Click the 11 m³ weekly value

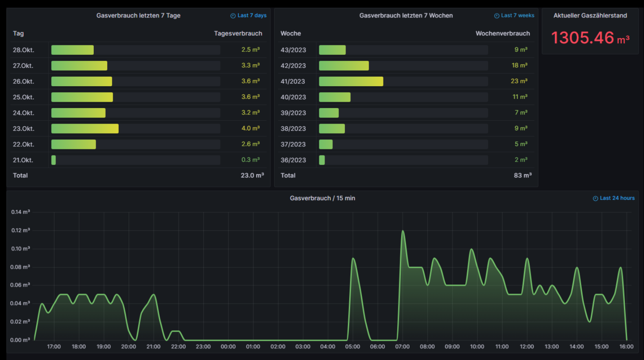(x=520, y=97)
